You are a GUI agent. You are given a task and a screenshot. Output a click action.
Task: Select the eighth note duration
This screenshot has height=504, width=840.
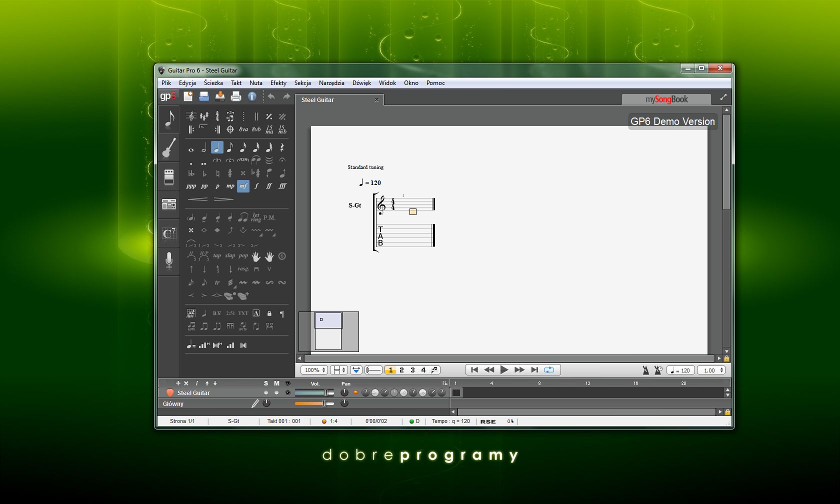[x=230, y=147]
